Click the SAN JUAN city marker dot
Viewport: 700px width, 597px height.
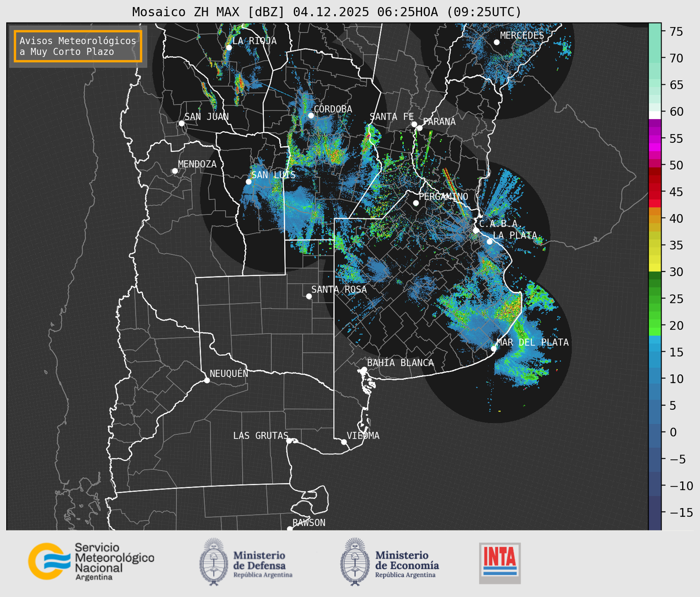pyautogui.click(x=181, y=123)
